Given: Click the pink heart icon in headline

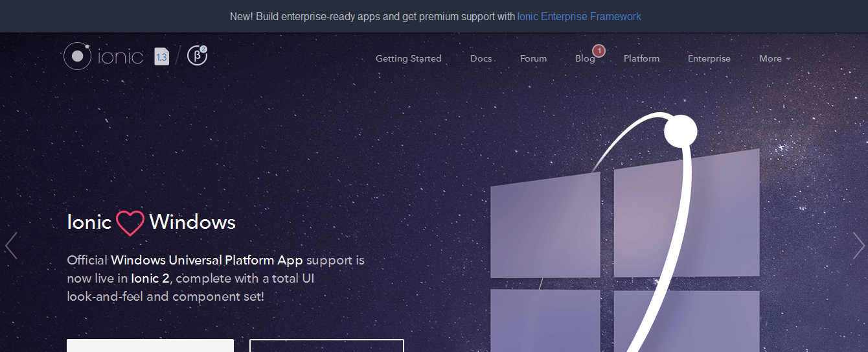Looking at the screenshot, I should click(x=130, y=223).
